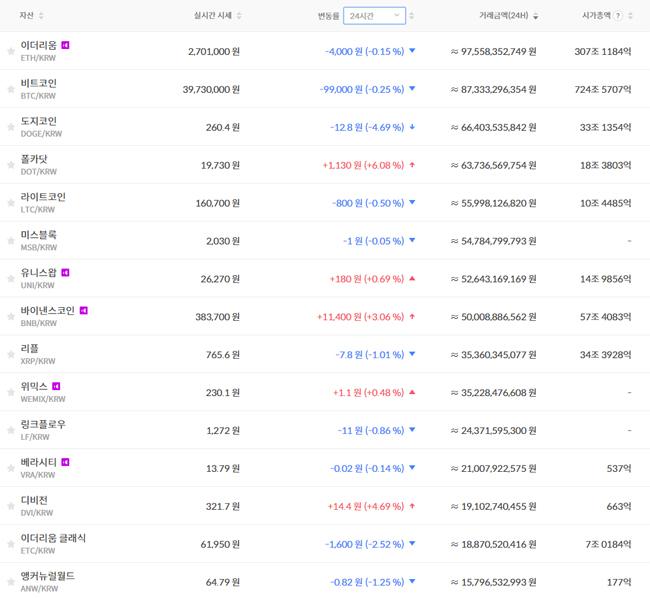Image resolution: width=650 pixels, height=598 pixels.
Task: Click the purple badge icon next to 유니스왑
Action: (66, 272)
